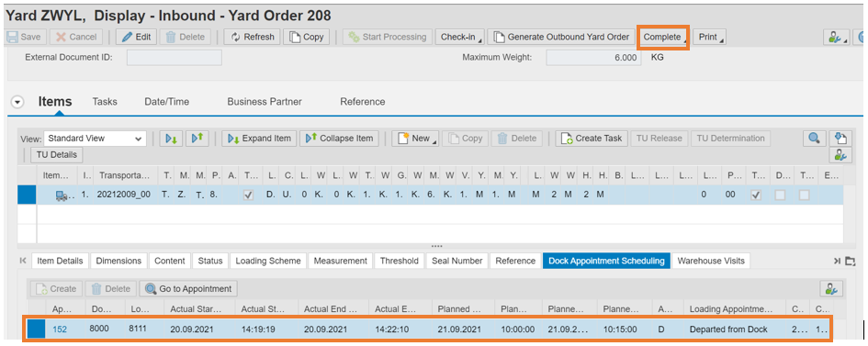Open the Business Partner tab

[x=265, y=102]
